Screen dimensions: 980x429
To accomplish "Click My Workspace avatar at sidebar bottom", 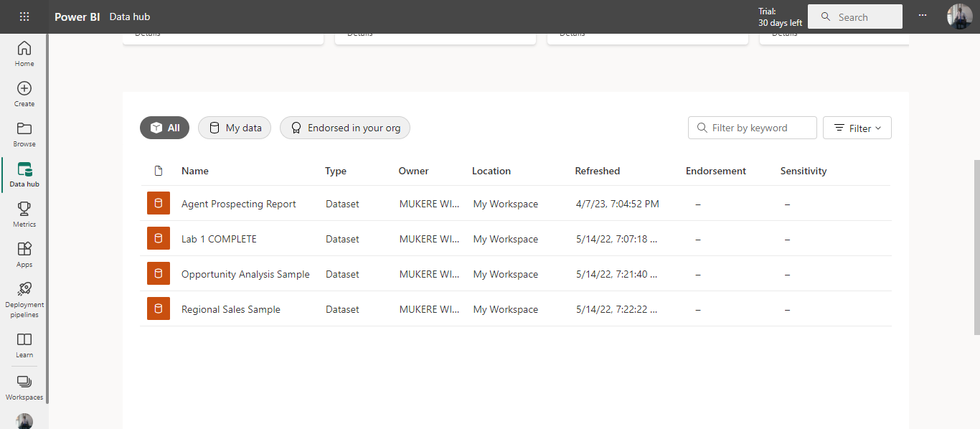I will (24, 421).
